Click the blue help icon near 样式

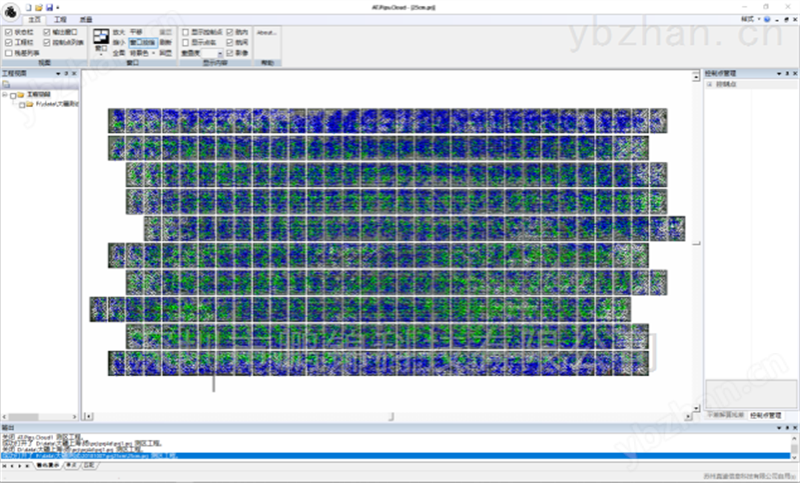coord(767,19)
